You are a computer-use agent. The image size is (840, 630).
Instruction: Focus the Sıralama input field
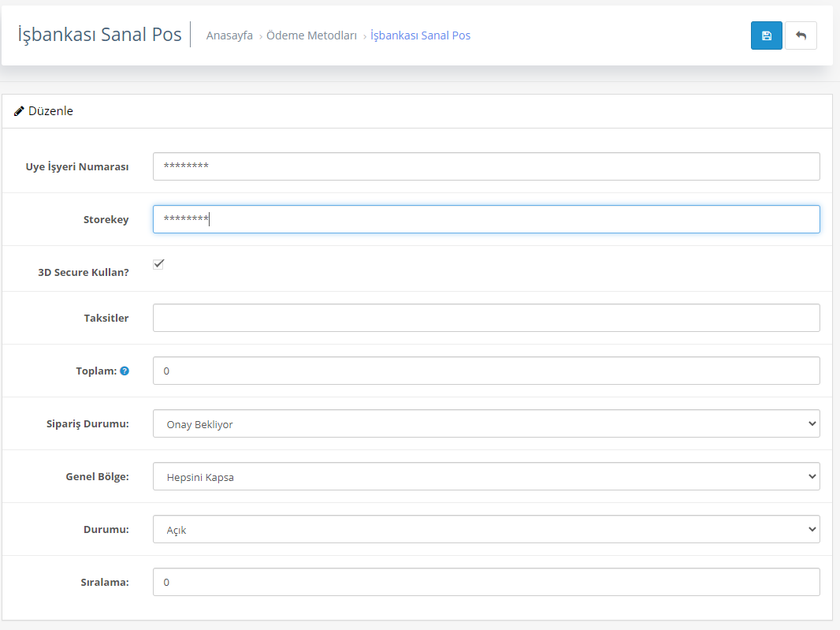click(x=486, y=582)
